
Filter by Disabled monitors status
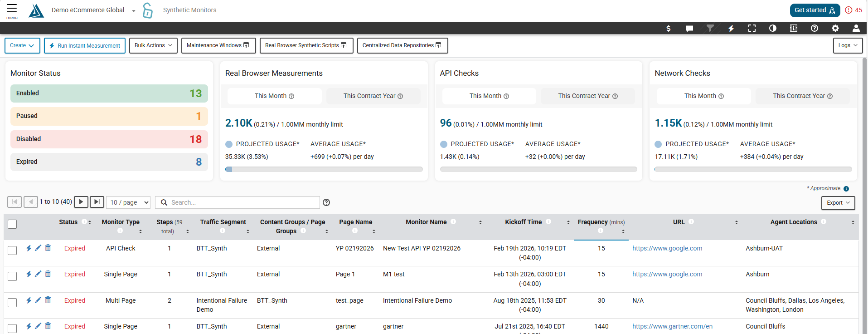(x=109, y=139)
